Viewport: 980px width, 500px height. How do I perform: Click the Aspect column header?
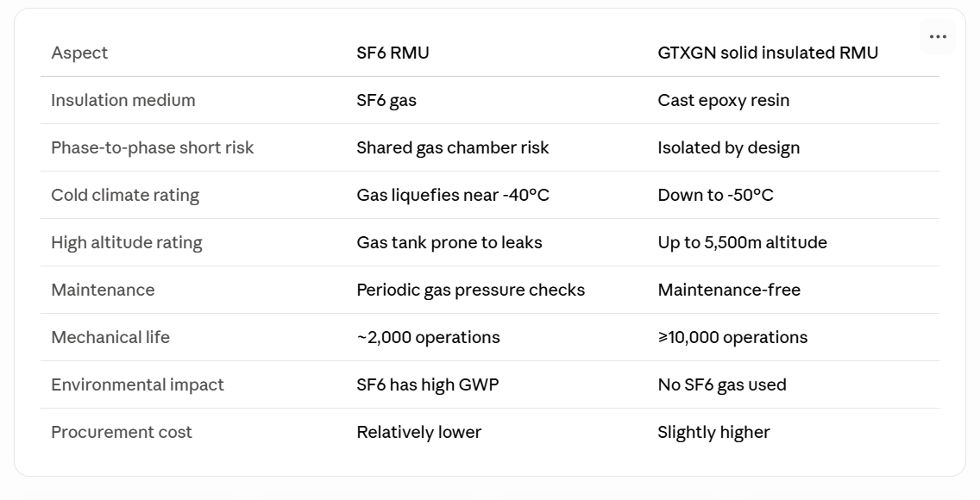pyautogui.click(x=79, y=53)
